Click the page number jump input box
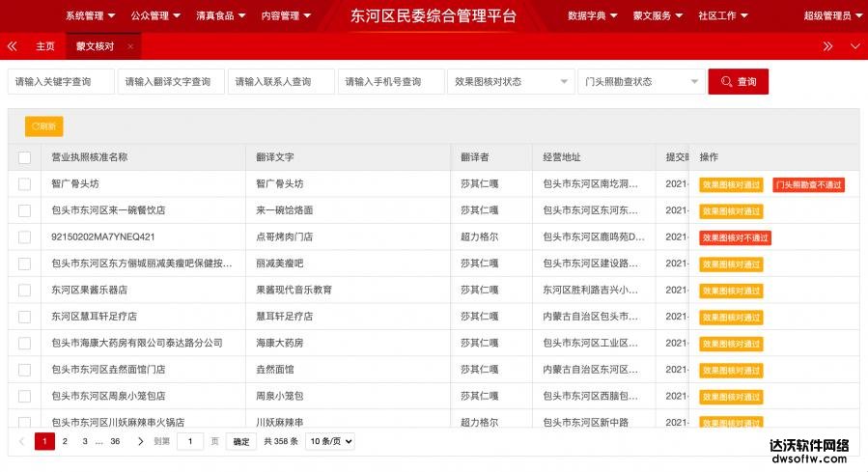The width and height of the screenshot is (868, 472). [190, 441]
